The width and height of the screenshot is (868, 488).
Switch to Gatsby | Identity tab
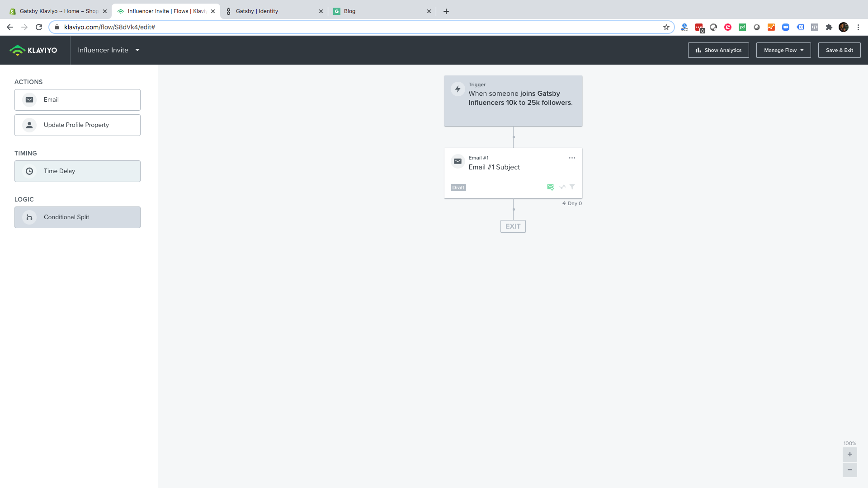pyautogui.click(x=274, y=11)
